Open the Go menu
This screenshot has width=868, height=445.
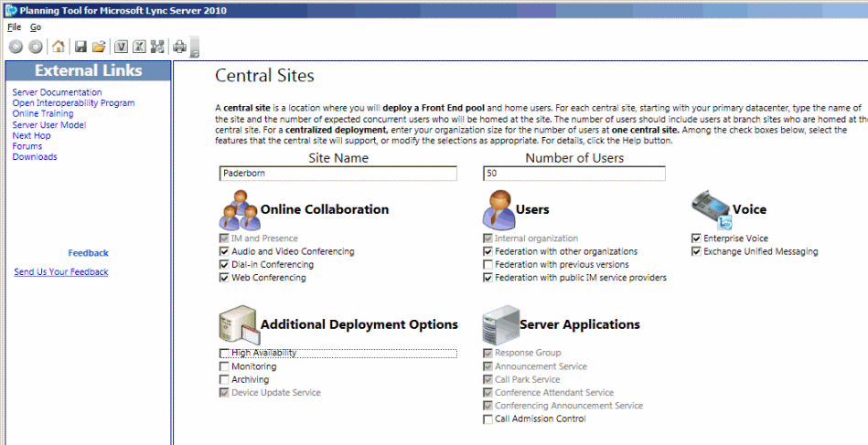pyautogui.click(x=36, y=27)
